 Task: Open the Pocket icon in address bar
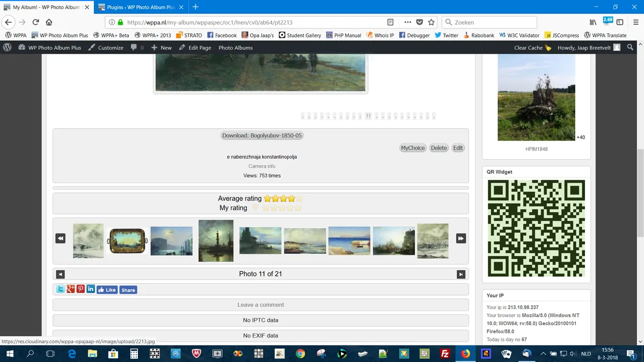[420, 23]
